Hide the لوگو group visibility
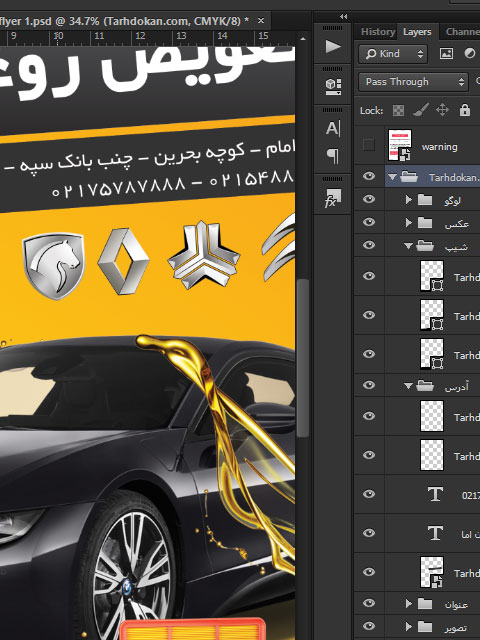 point(369,199)
